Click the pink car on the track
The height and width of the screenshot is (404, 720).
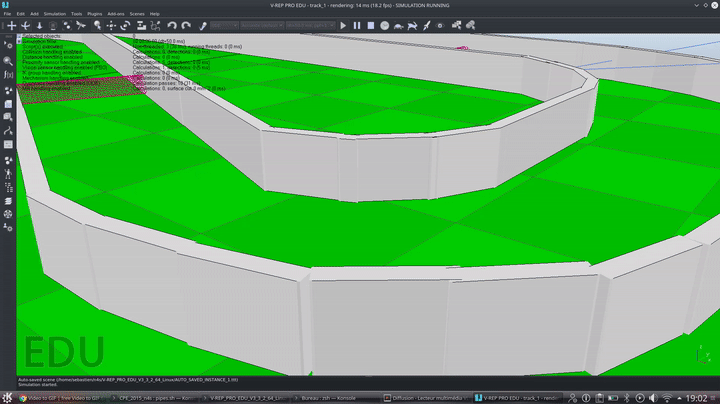pos(461,47)
